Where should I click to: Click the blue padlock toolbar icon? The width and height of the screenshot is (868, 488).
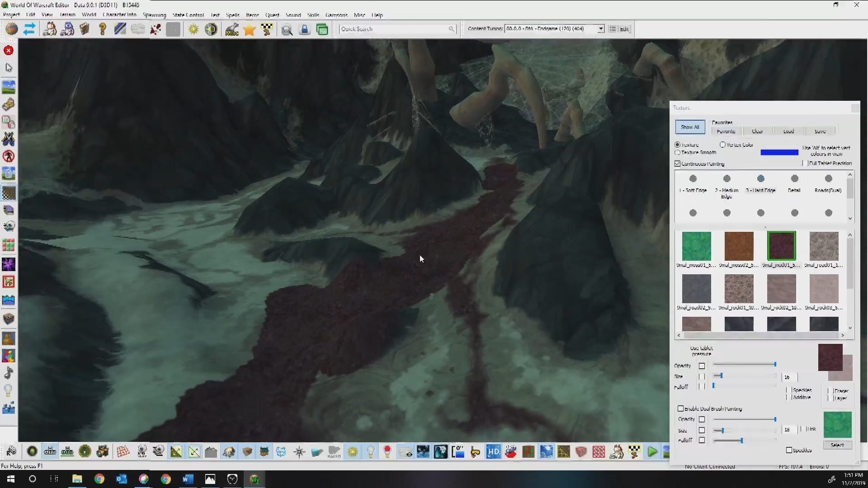point(305,29)
